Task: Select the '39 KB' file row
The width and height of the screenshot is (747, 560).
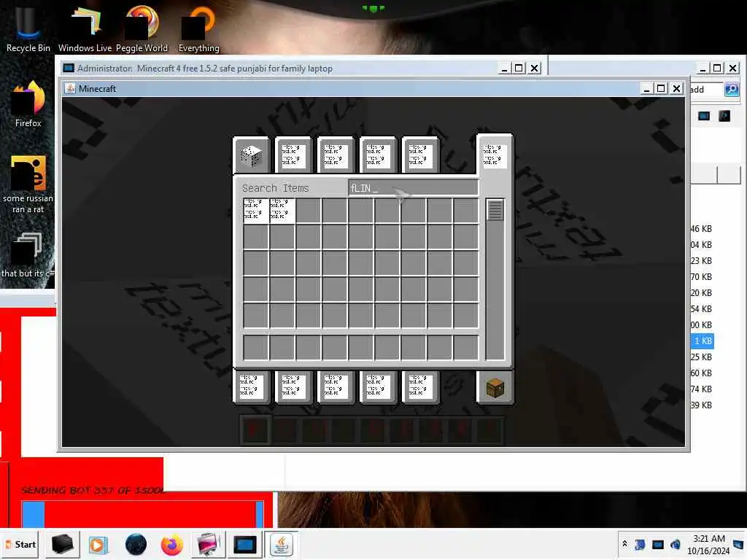Action: point(701,405)
